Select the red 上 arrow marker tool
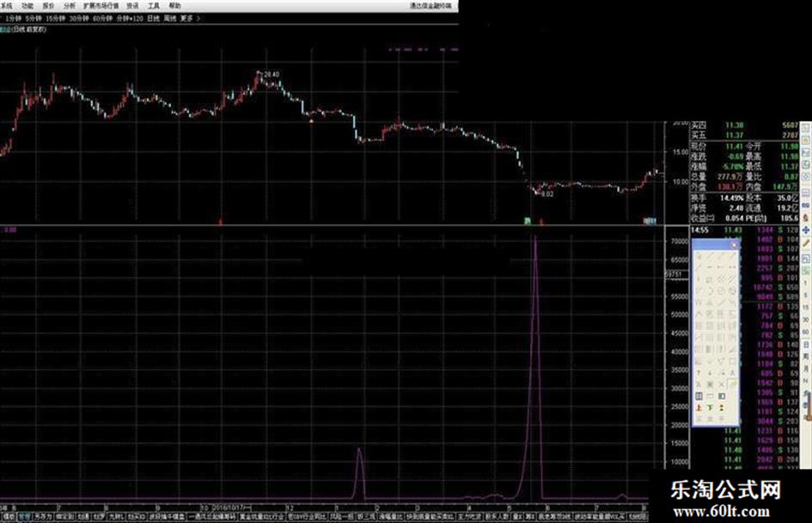Image resolution: width=812 pixels, height=523 pixels. [x=699, y=408]
